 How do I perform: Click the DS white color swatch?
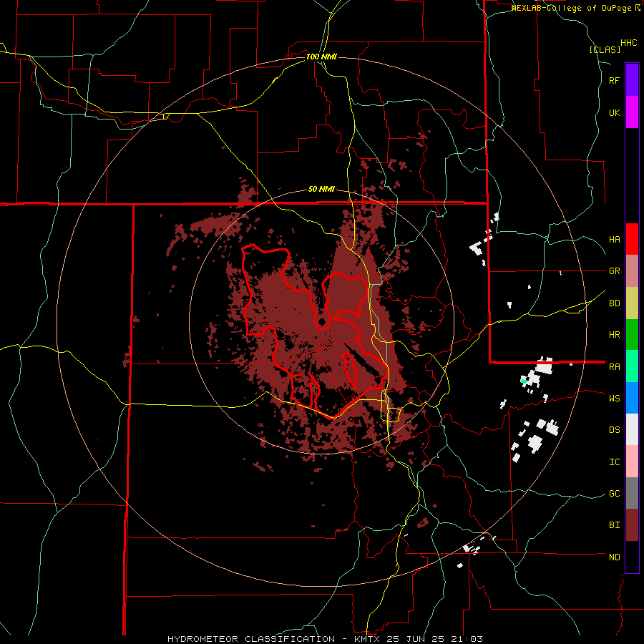[632, 429]
